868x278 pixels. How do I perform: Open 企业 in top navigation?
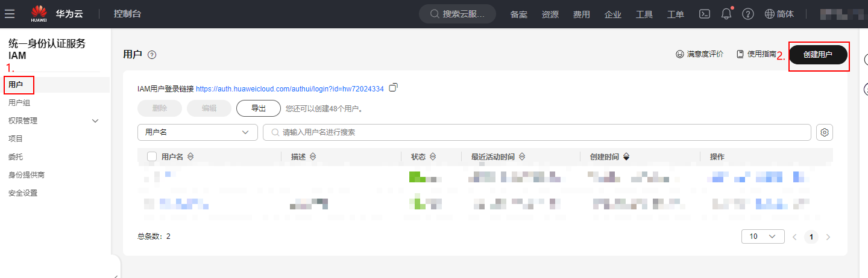point(613,14)
